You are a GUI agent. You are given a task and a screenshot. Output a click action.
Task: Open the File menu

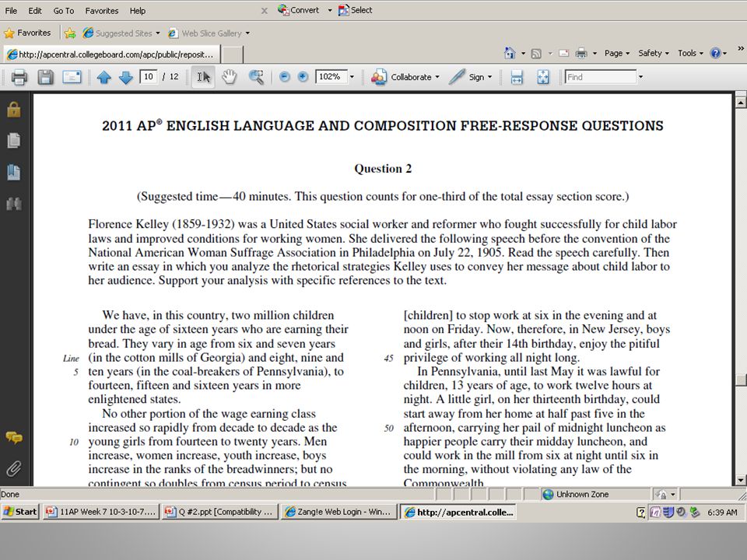click(11, 10)
